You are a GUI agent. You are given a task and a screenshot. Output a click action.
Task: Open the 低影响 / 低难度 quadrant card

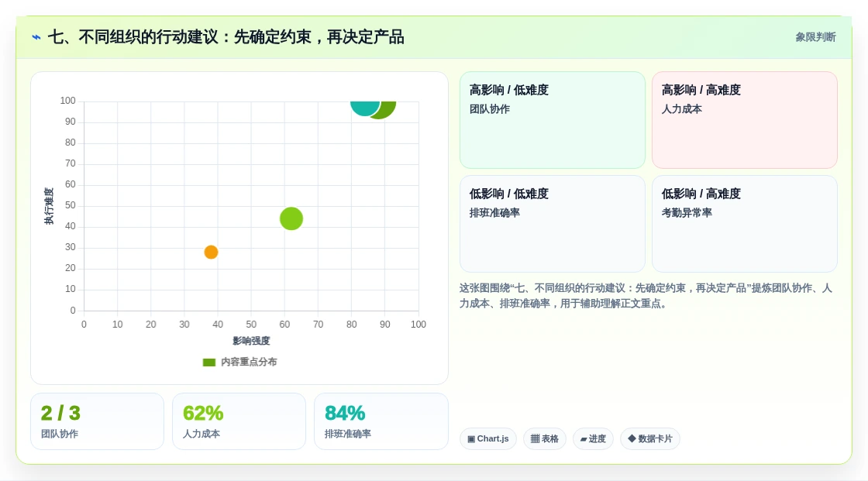(x=553, y=224)
